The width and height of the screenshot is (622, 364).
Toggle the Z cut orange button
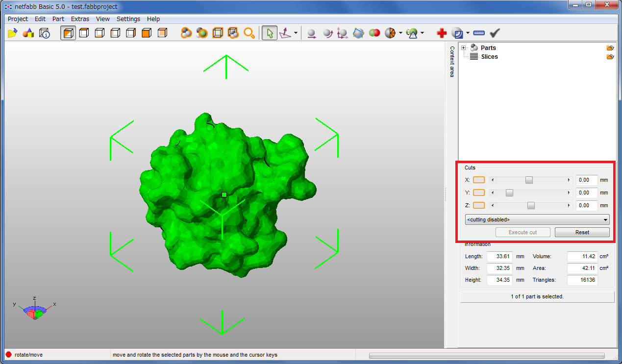(x=478, y=206)
